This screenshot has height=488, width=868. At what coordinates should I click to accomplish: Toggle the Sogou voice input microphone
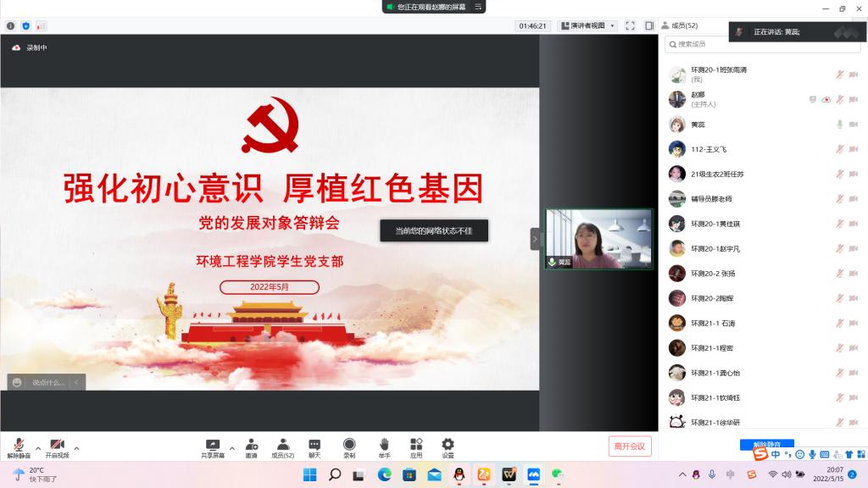(812, 454)
